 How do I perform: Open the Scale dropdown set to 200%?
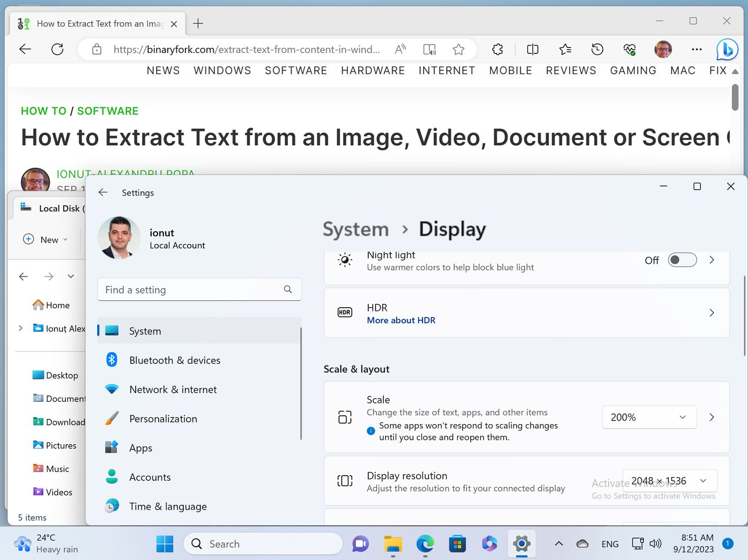(x=649, y=417)
